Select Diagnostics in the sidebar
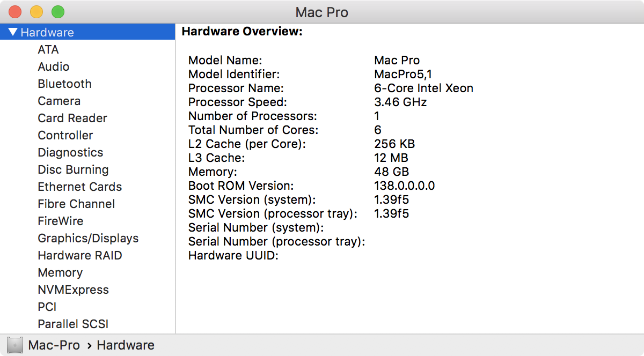 tap(70, 152)
